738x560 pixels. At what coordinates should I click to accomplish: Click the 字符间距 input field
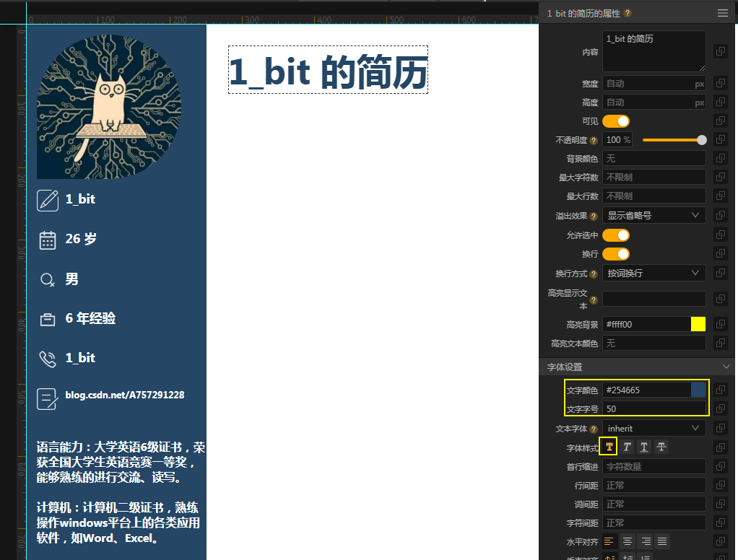(654, 523)
